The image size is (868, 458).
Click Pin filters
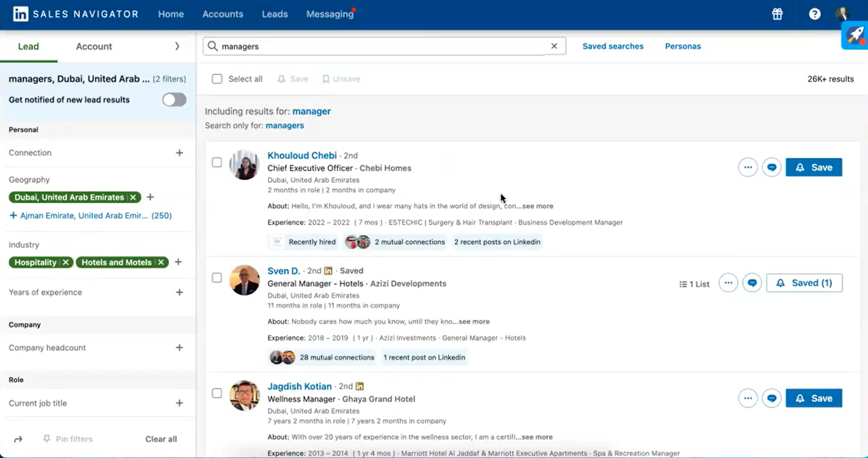[x=68, y=439]
